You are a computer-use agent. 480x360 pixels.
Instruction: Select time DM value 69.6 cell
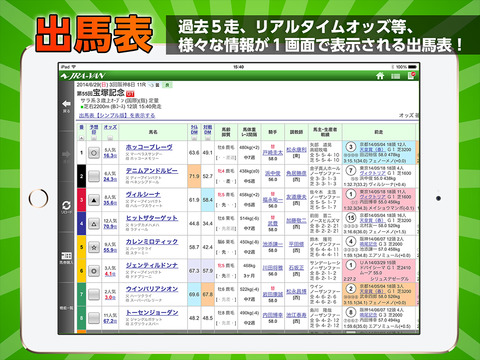coord(194,294)
